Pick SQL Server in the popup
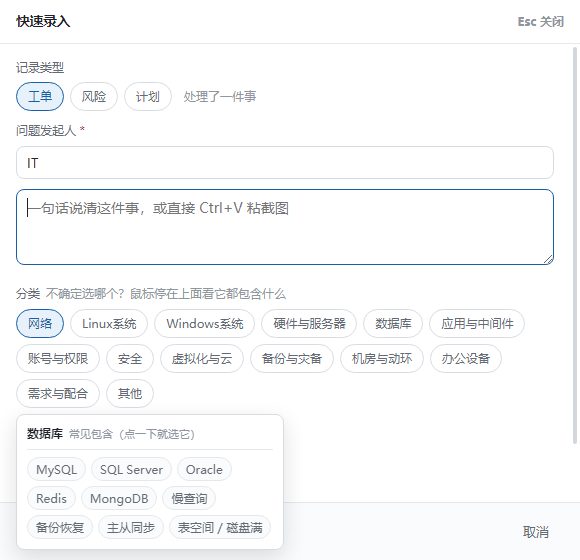 click(x=131, y=469)
